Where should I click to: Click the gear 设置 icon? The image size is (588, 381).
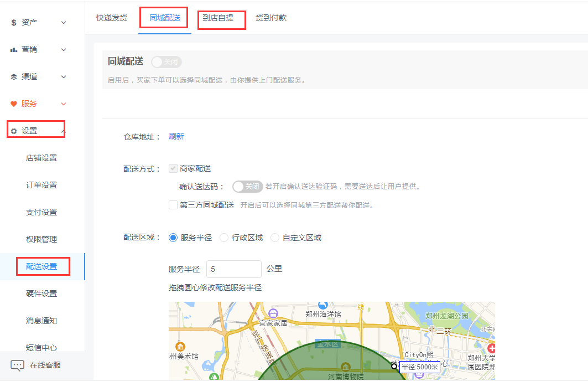(14, 131)
